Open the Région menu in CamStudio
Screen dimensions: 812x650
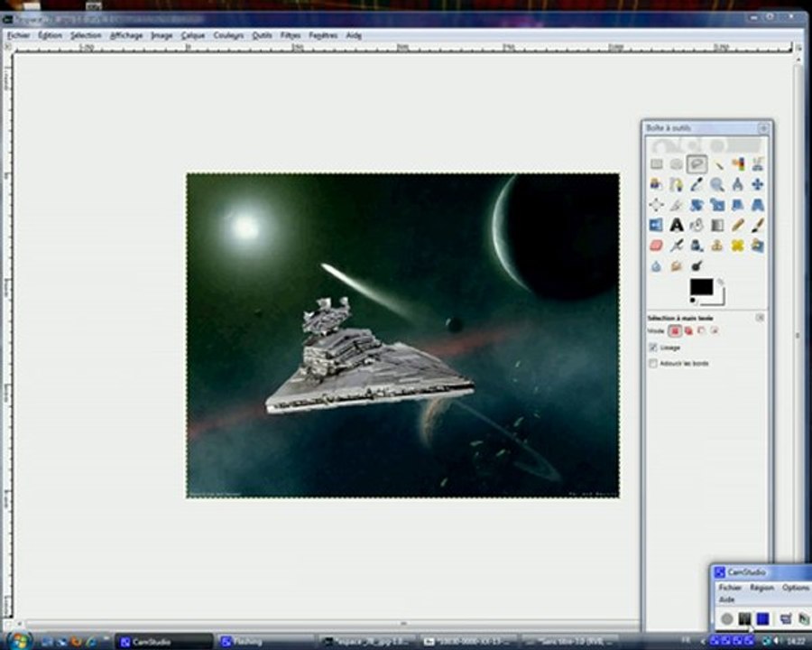point(761,588)
